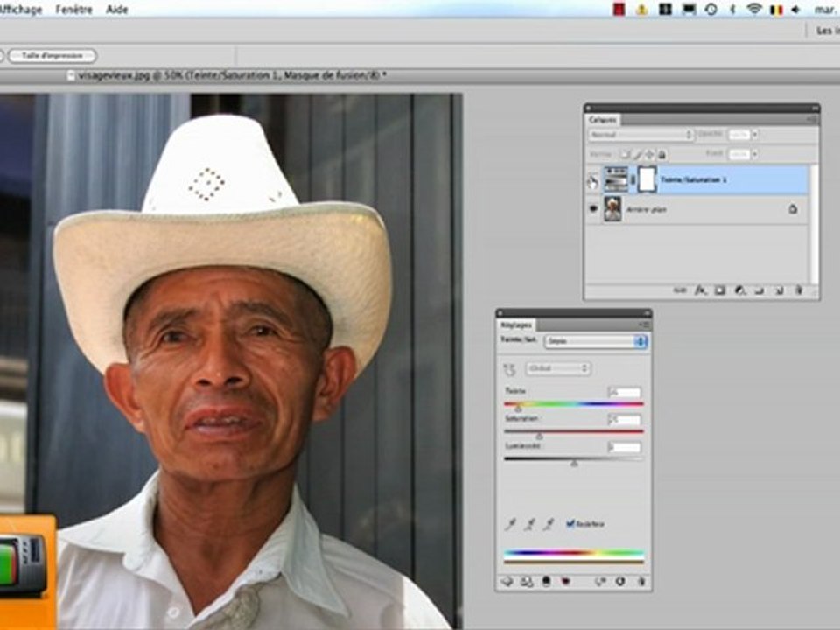840x630 pixels.
Task: Click the Wi-Fi menu bar icon
Action: click(x=754, y=9)
